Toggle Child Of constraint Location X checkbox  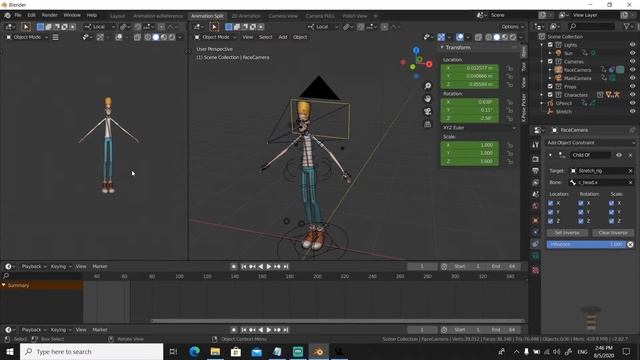coord(550,203)
